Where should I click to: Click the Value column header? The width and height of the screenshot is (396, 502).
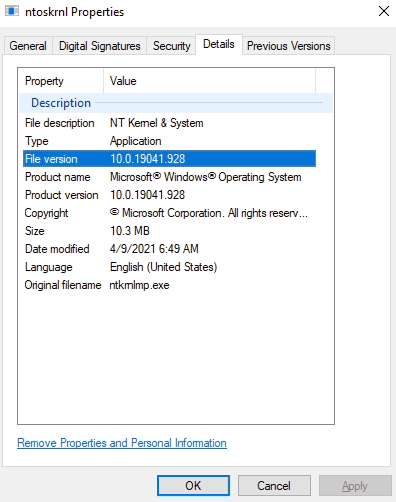(x=209, y=81)
